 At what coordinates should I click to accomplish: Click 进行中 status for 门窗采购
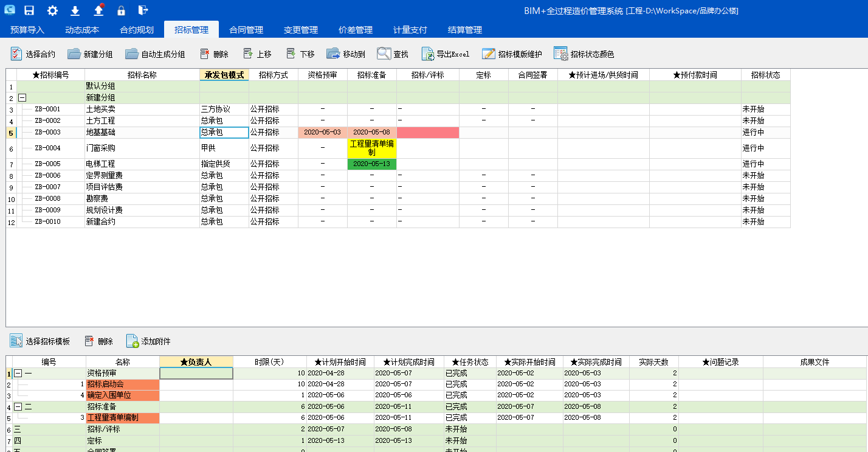pos(766,148)
